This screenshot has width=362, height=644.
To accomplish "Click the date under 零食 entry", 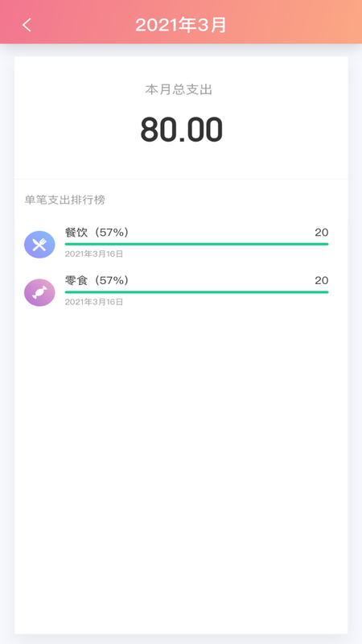I will click(94, 303).
